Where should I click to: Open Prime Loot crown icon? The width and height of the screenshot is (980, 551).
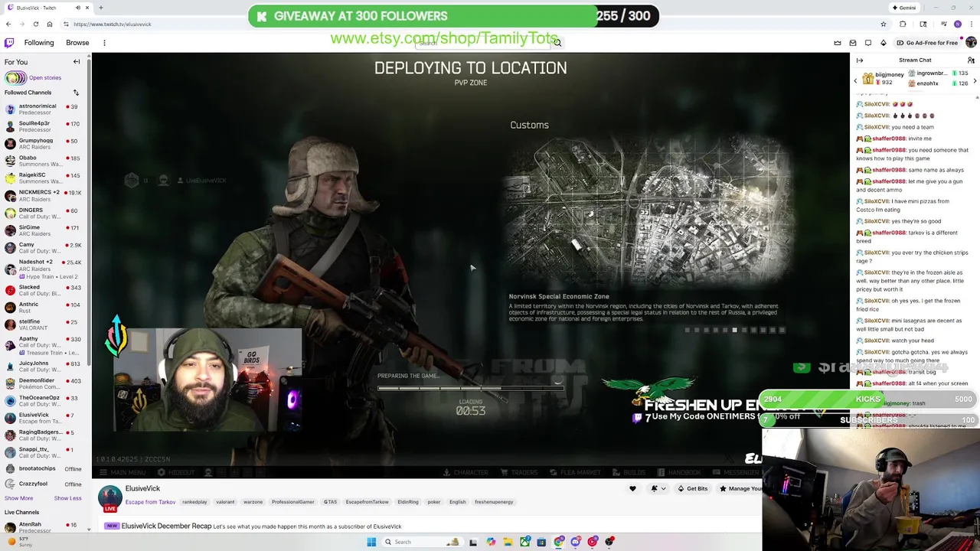coord(838,43)
